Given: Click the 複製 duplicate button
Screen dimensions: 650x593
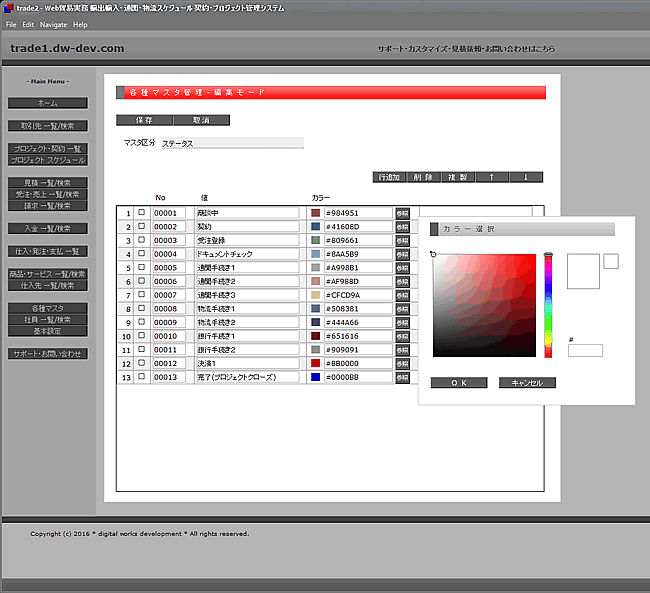Looking at the screenshot, I should point(458,177).
